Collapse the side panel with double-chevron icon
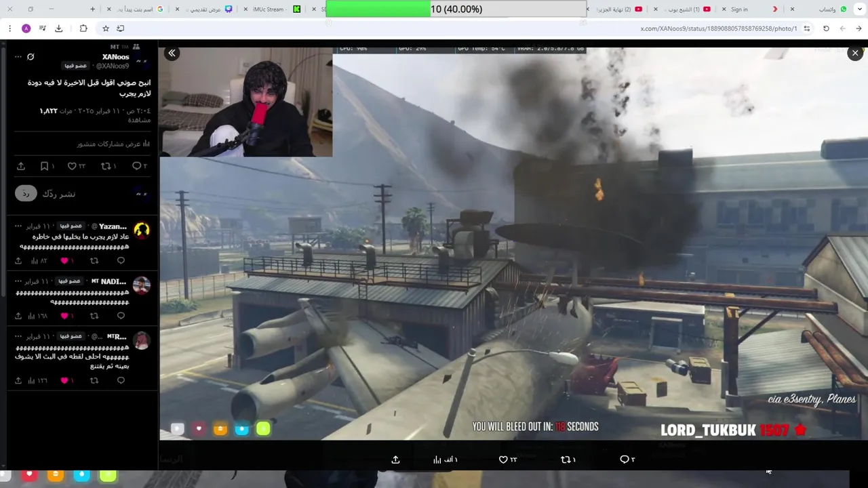This screenshot has width=868, height=488. [x=172, y=53]
